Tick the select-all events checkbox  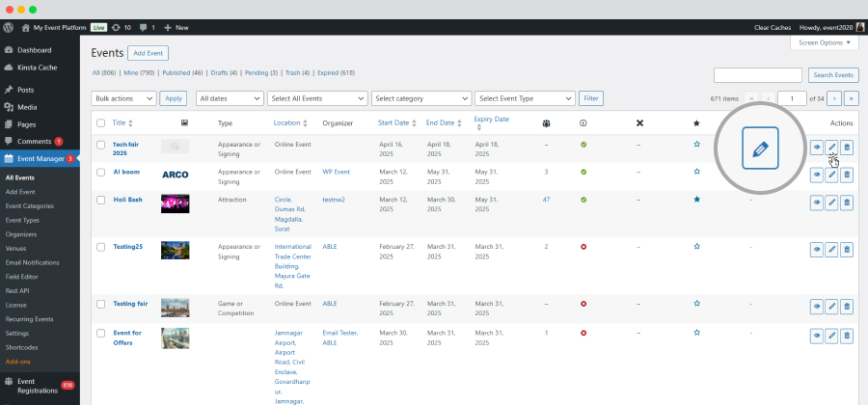(100, 122)
